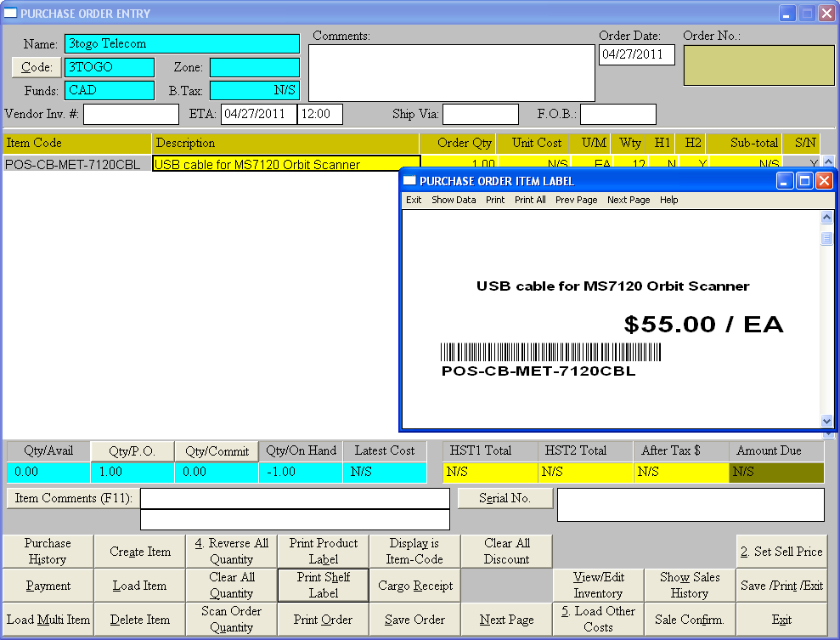Open the Help menu in label window
Image resolution: width=840 pixels, height=640 pixels.
(x=669, y=200)
